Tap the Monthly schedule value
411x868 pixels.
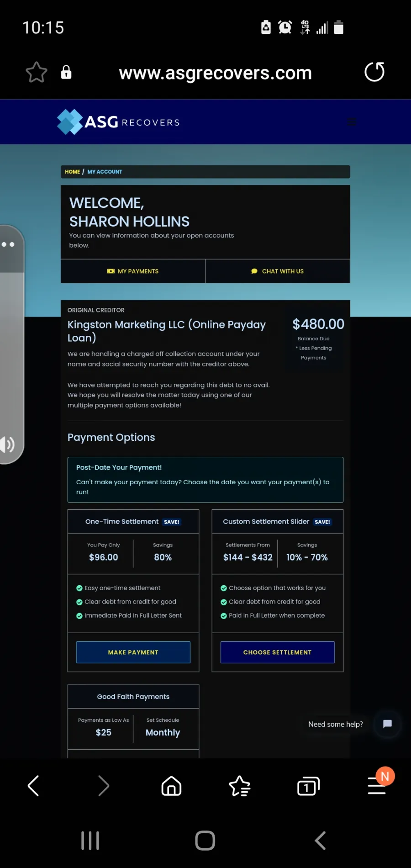point(163,732)
